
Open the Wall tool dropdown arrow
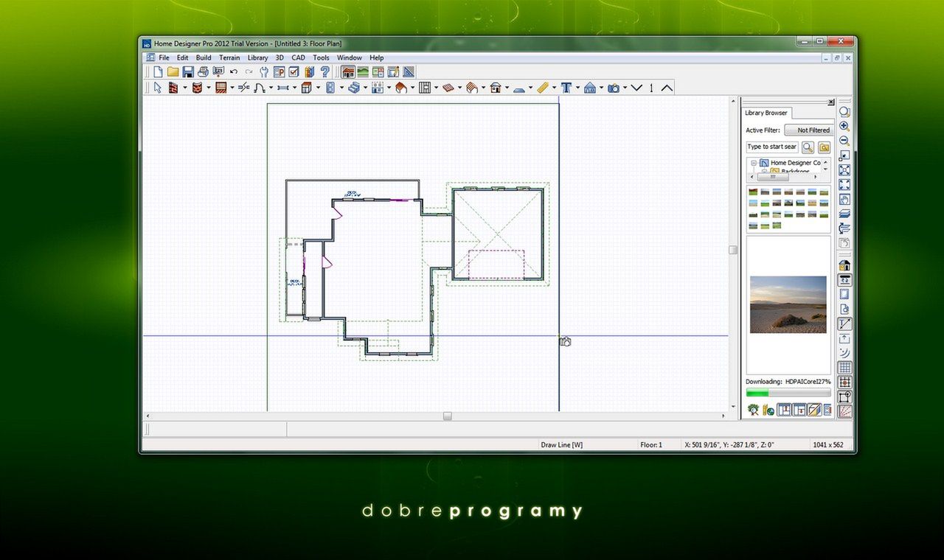pos(185,88)
